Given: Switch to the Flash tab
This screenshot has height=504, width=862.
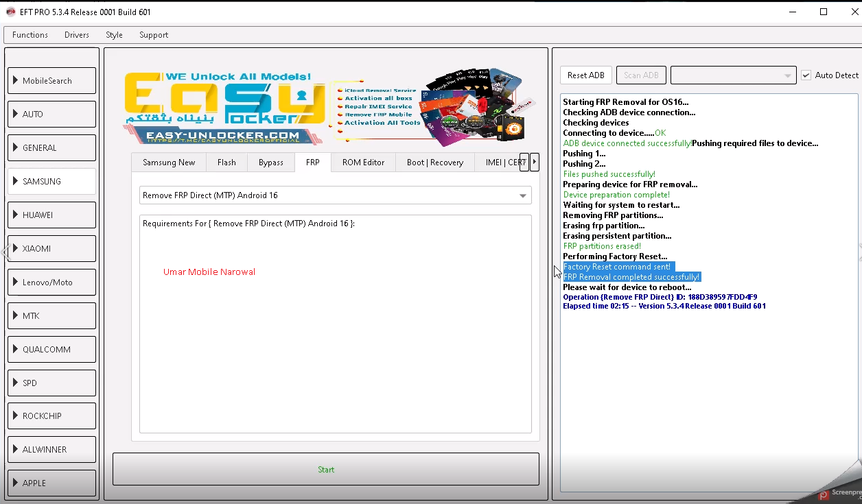Looking at the screenshot, I should pos(226,163).
